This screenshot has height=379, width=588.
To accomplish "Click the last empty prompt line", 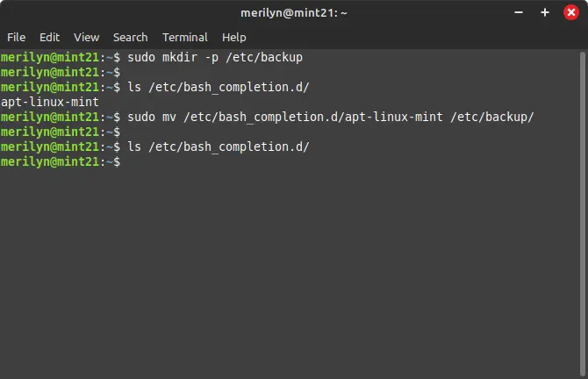I will [x=61, y=162].
